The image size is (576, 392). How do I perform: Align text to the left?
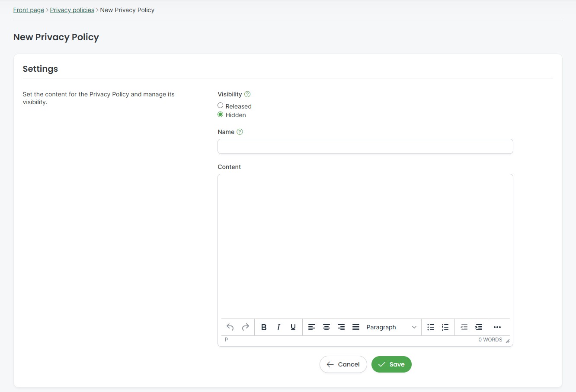tap(312, 327)
